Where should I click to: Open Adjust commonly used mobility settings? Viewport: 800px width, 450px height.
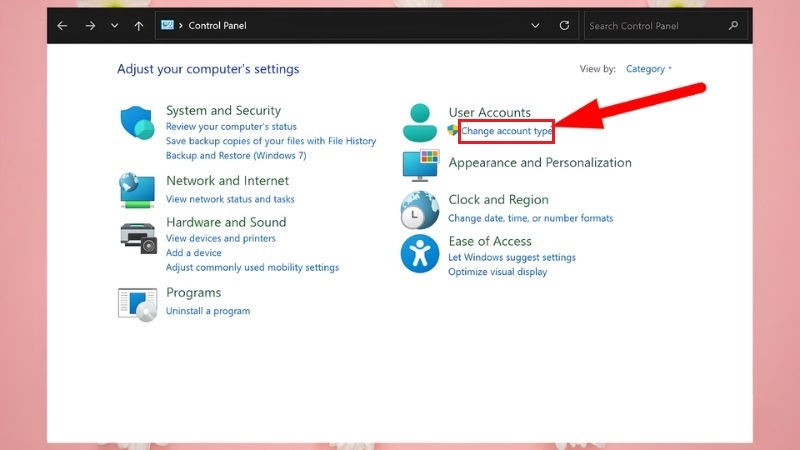(252, 267)
